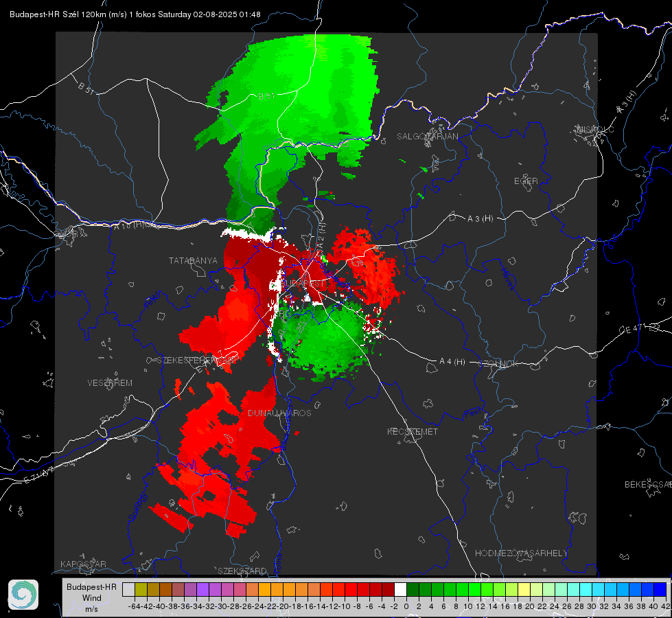
Task: Pick the gray swatch left of -64
Action: click(x=128, y=589)
